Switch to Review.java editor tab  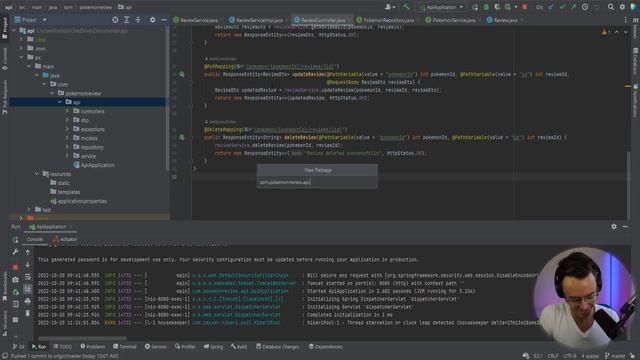pyautogui.click(x=505, y=20)
